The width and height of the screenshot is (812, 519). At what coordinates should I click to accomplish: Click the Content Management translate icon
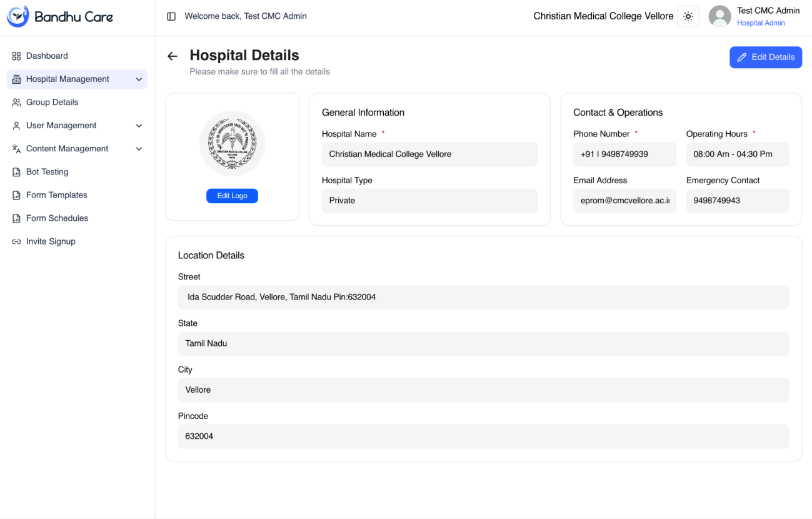[16, 149]
